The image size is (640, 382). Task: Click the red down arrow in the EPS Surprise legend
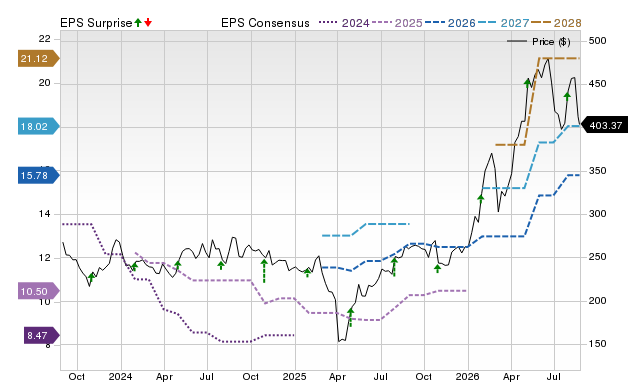click(x=148, y=22)
